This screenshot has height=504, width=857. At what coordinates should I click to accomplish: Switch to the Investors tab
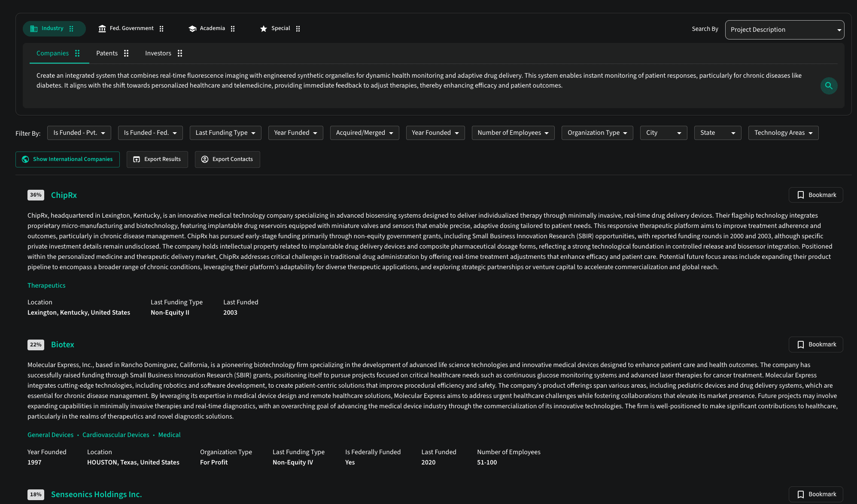pos(158,53)
